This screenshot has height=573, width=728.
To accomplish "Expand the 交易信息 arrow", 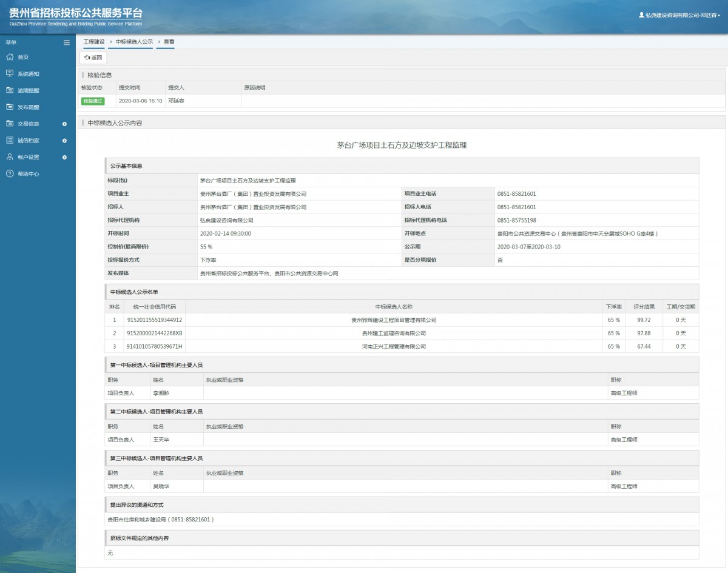I will point(65,124).
